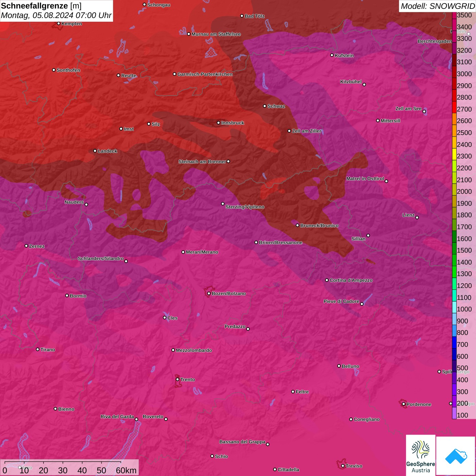Click the Sonthofen label
The height and width of the screenshot is (476, 476).
click(68, 70)
